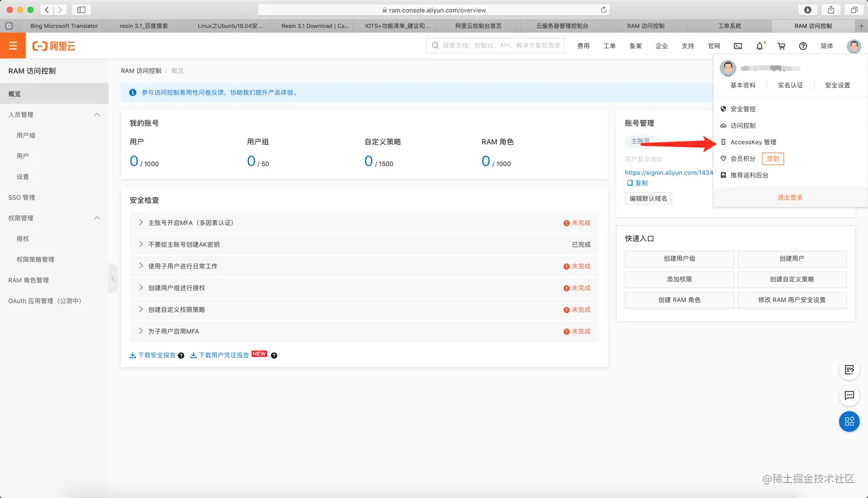Switch to the Bing Microsoft Translator tab
Image resolution: width=868 pixels, height=498 pixels.
point(64,26)
